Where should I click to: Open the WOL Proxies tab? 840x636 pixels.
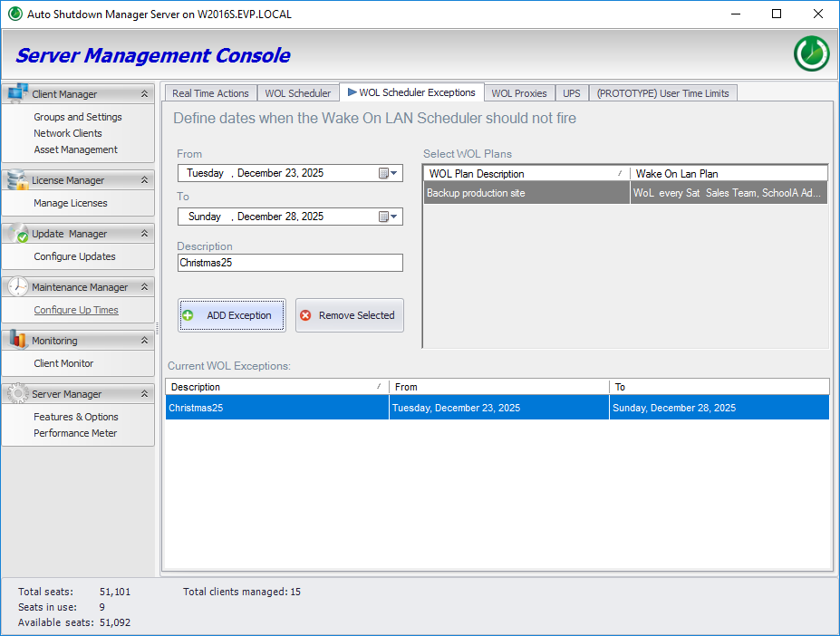[518, 93]
